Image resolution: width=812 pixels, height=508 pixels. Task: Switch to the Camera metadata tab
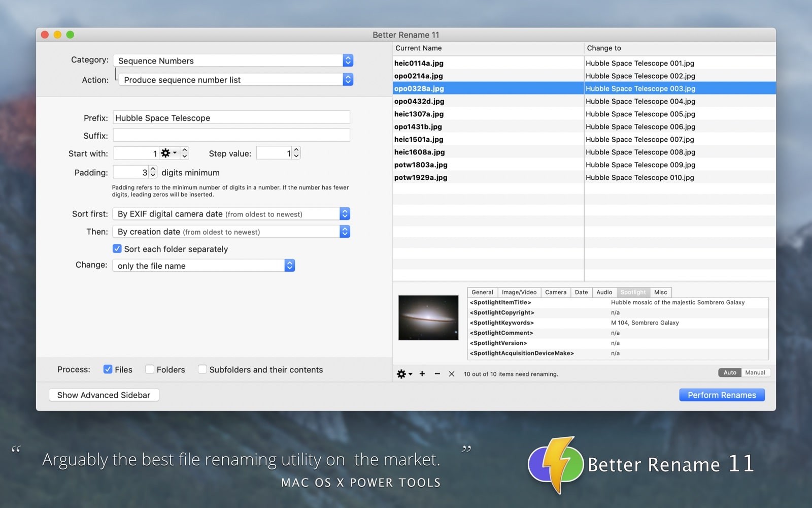pyautogui.click(x=555, y=292)
